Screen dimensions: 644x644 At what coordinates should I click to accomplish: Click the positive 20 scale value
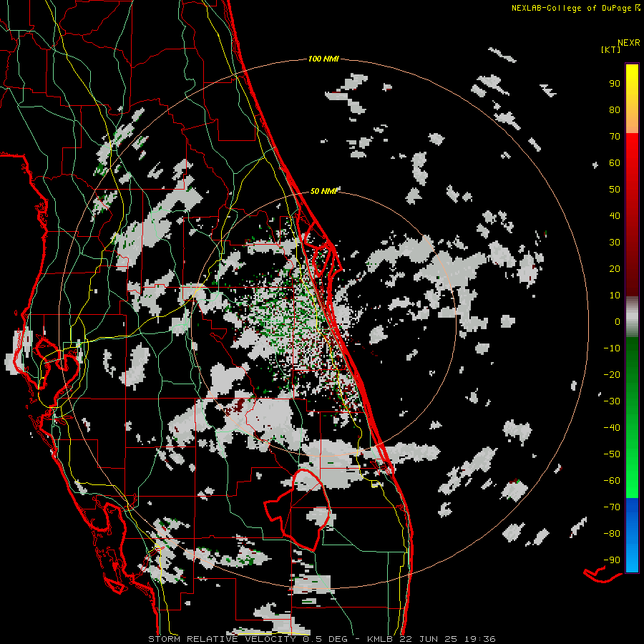tap(615, 269)
